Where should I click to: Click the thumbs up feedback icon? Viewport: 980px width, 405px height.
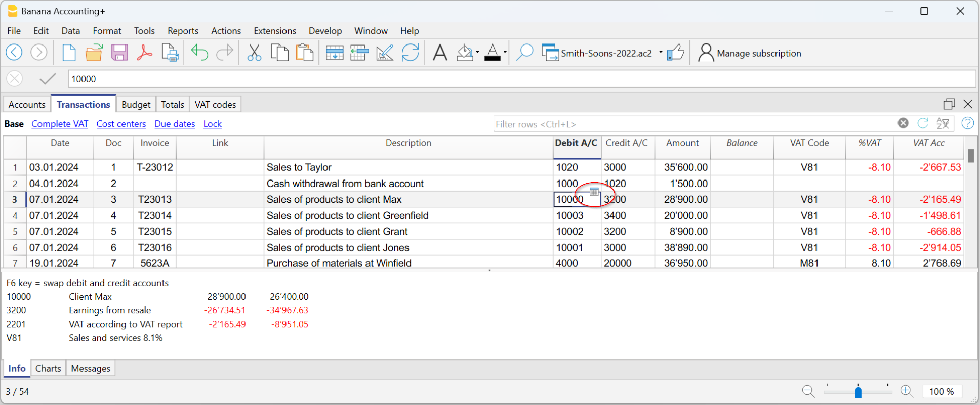click(x=676, y=52)
